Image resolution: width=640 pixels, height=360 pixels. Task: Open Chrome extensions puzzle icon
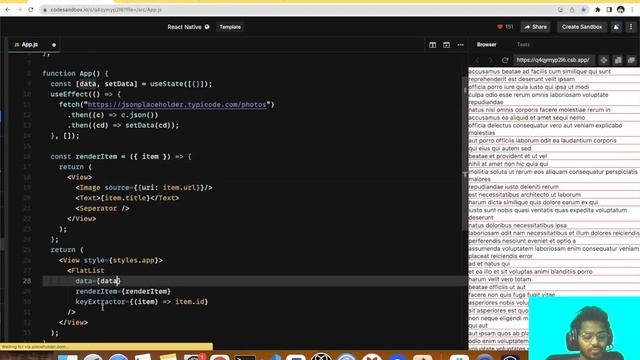click(598, 9)
